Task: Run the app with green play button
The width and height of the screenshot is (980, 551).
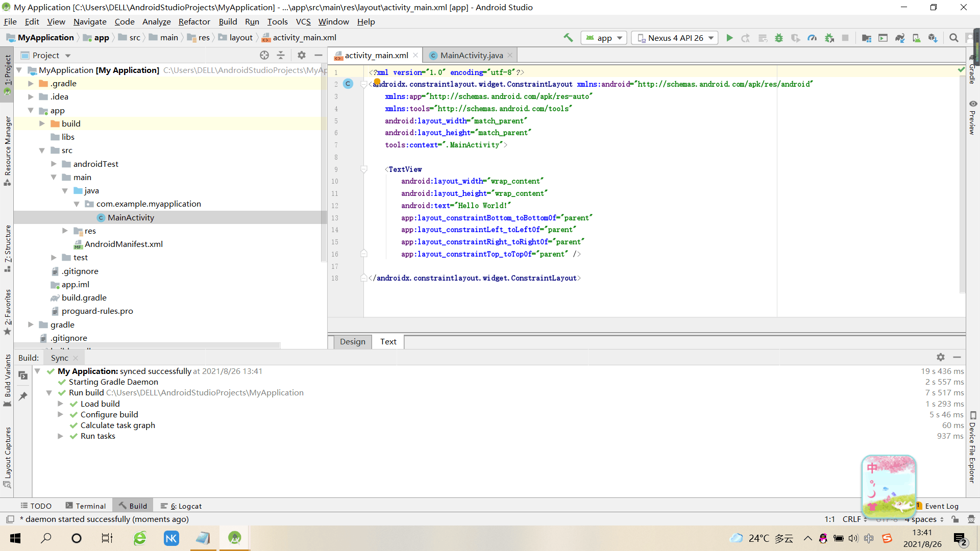Action: coord(729,38)
